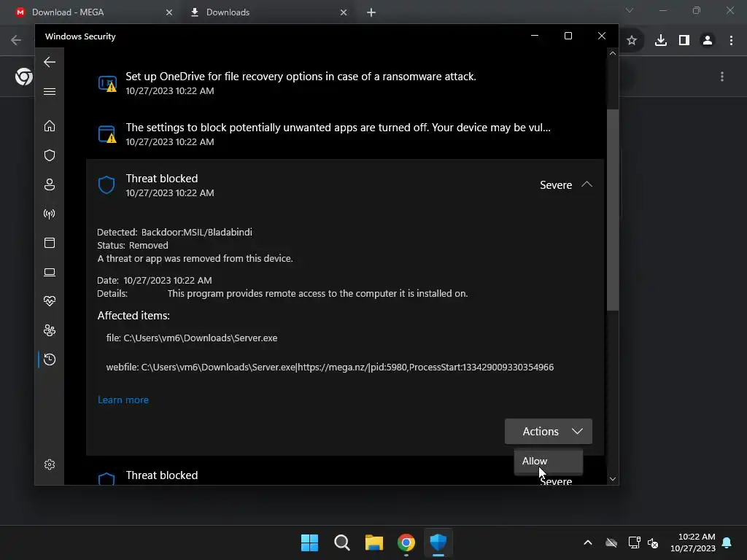The image size is (747, 560).
Task: Open Account protection person icon
Action: pyautogui.click(x=50, y=184)
